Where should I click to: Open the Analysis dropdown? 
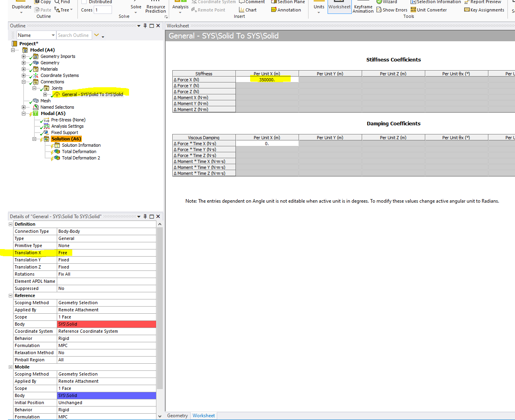point(180,13)
